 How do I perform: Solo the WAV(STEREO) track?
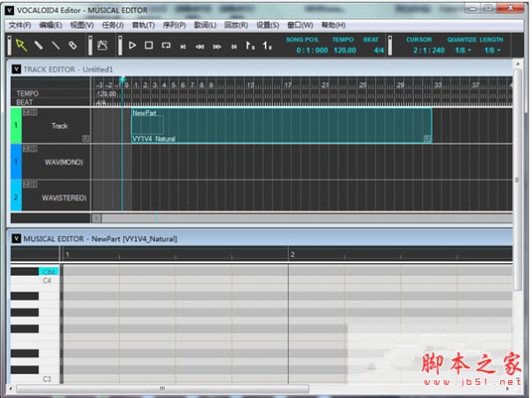34,184
